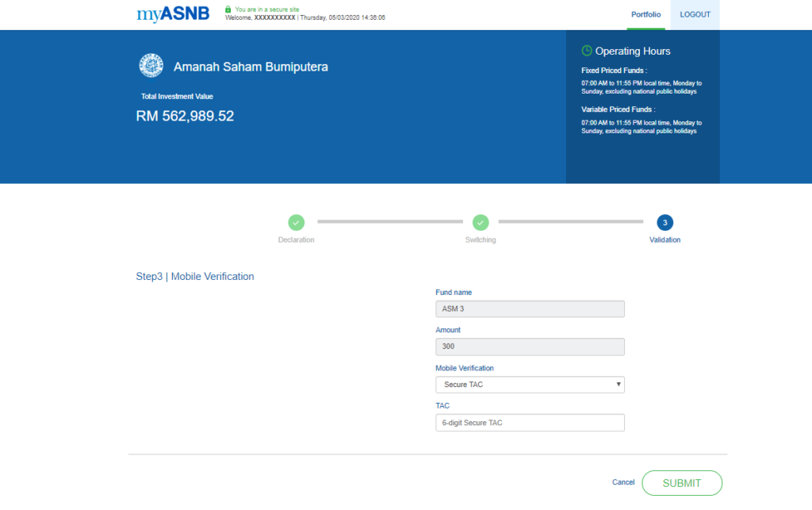Screen dimensions: 812x510
Task: Open the Portfolio tab
Action: [x=645, y=14]
